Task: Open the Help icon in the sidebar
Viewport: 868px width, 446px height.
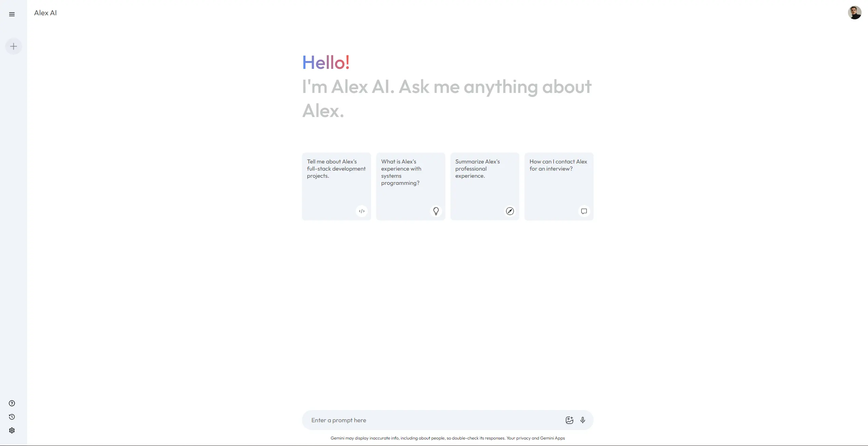Action: click(12, 403)
